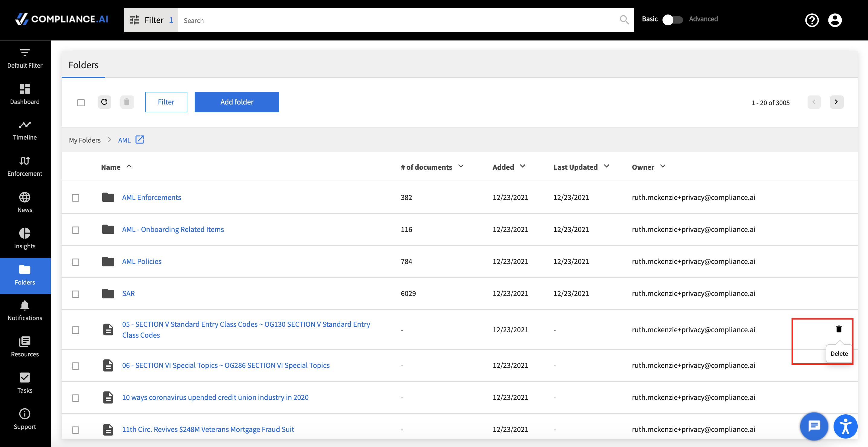Open the Enforcement section

[25, 167]
